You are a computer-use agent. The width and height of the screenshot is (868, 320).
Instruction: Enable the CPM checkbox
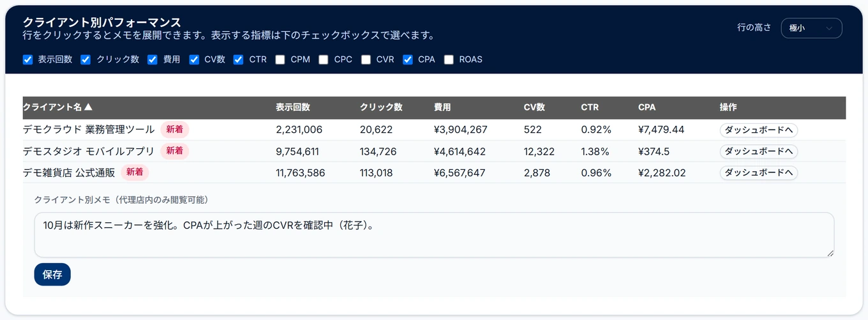(x=280, y=59)
